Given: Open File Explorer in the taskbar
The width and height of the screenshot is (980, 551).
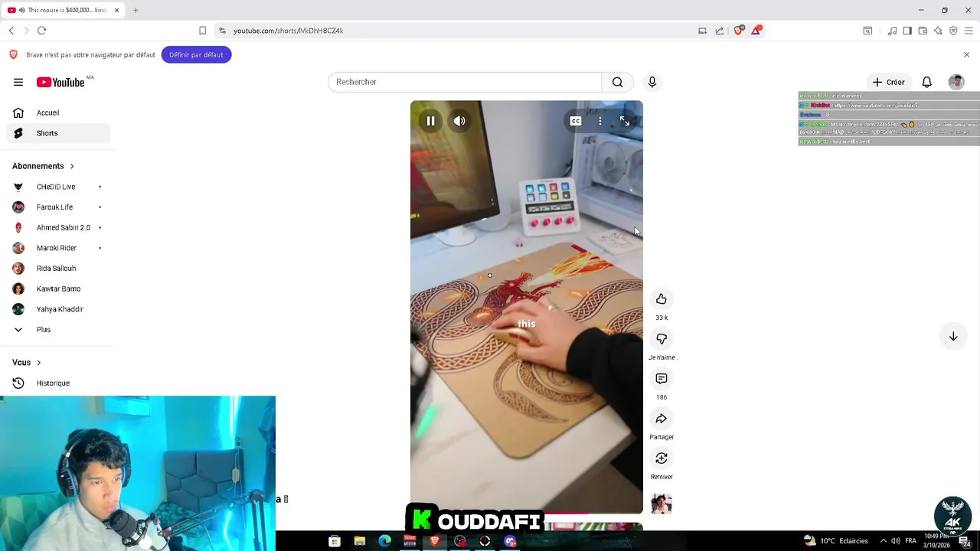Looking at the screenshot, I should point(360,541).
